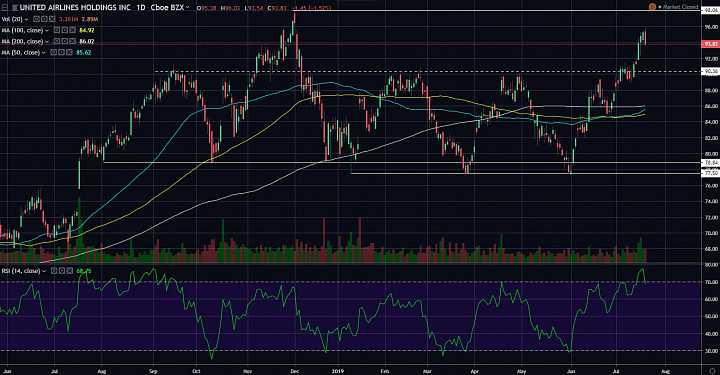
Task: Remove the Vol (20) indicator
Action: pyautogui.click(x=52, y=19)
